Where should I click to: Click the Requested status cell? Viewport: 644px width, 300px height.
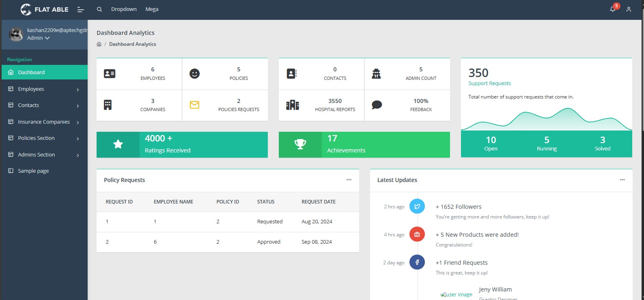(x=270, y=221)
